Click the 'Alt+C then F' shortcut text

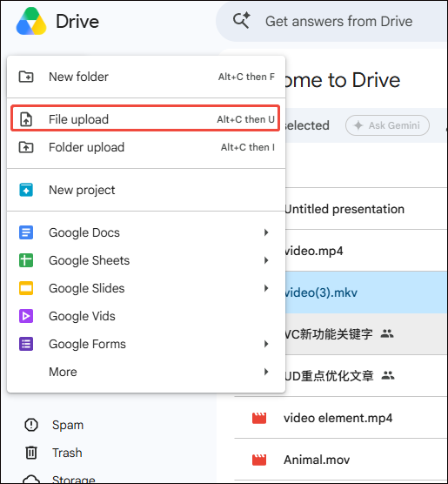[246, 77]
